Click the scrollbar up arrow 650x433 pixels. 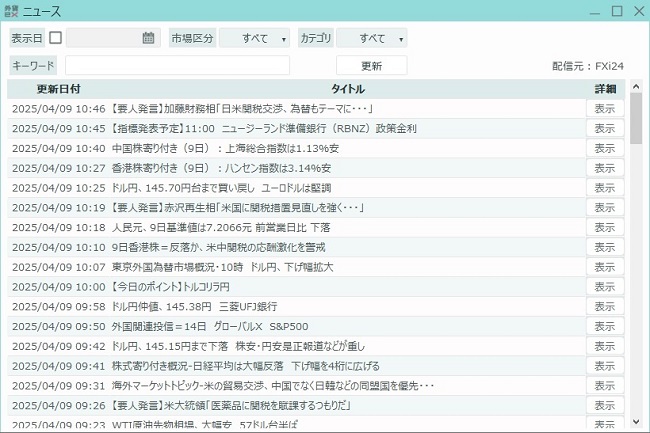[x=636, y=87]
